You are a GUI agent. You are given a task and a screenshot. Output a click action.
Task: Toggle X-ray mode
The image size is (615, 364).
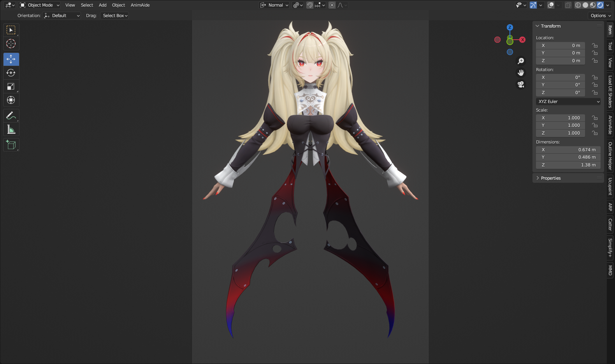click(568, 5)
